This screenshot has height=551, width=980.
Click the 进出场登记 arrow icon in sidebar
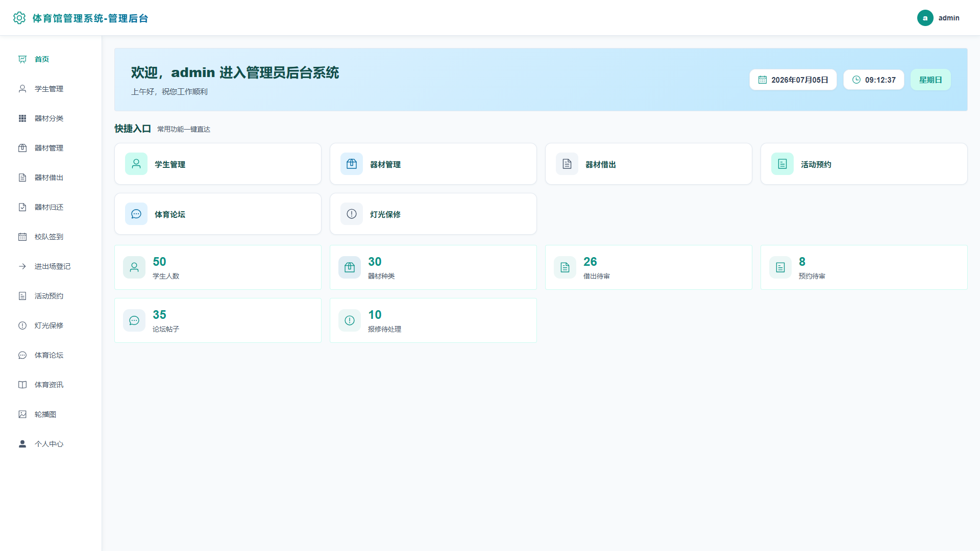22,266
